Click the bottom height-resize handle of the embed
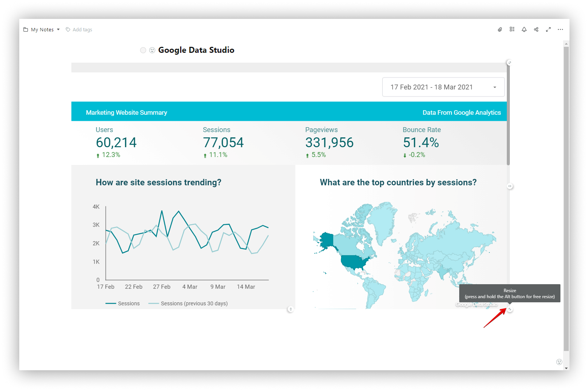Screen dimensions: 588x391 (x=290, y=309)
